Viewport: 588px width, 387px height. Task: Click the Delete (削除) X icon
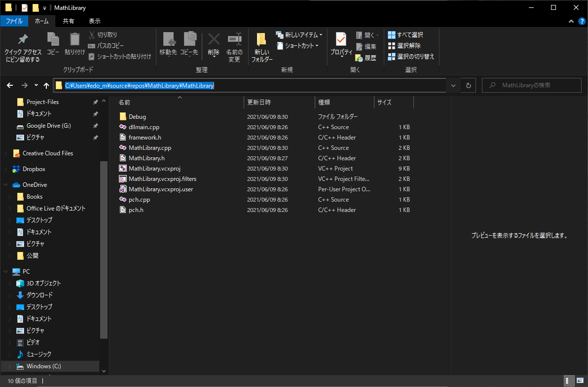[214, 39]
